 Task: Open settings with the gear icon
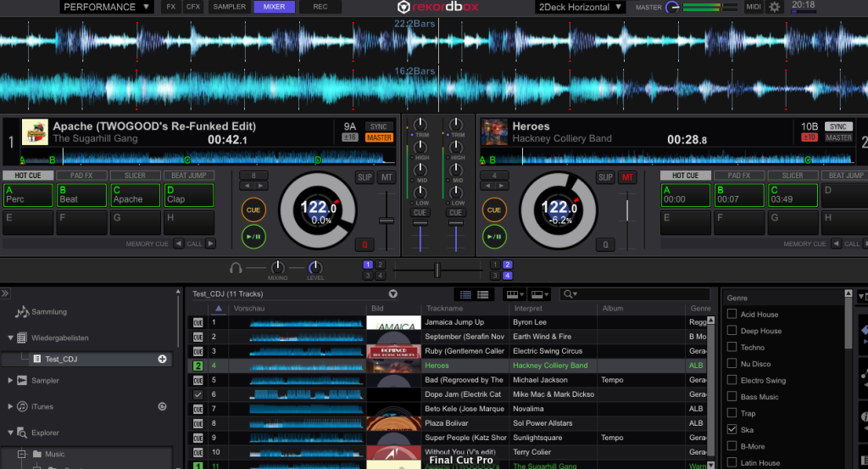[774, 7]
